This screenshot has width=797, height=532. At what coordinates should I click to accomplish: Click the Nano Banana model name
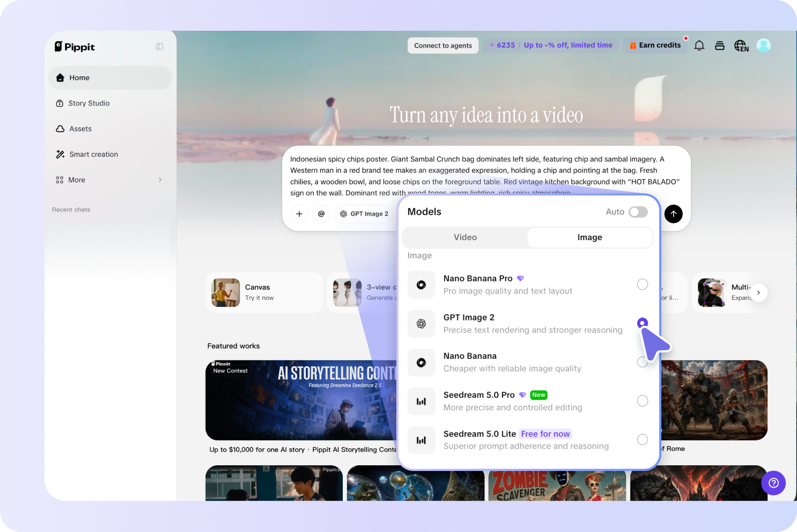tap(470, 356)
